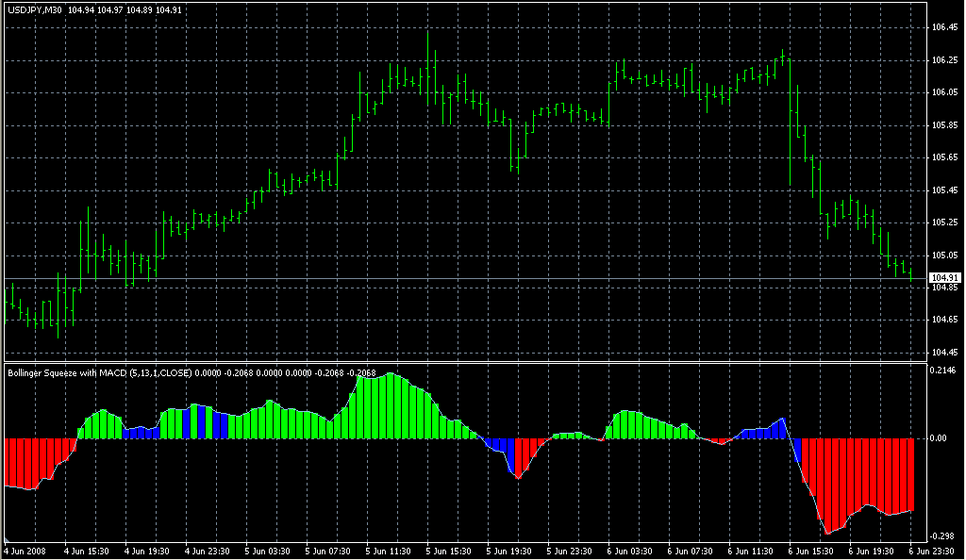This screenshot has height=560, width=966.
Task: Click the 0.00 zero level indicator label
Action: pos(938,438)
